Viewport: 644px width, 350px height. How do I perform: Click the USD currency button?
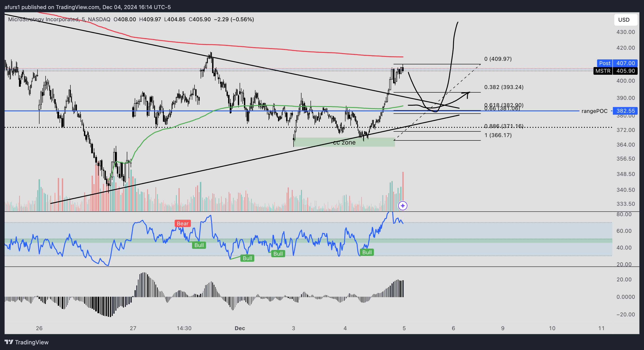(x=625, y=20)
